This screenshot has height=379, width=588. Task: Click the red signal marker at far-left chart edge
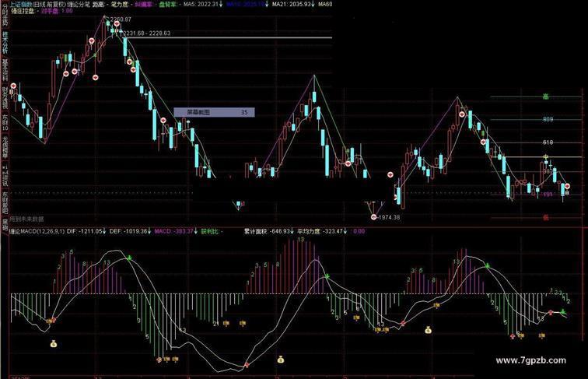coord(13,86)
